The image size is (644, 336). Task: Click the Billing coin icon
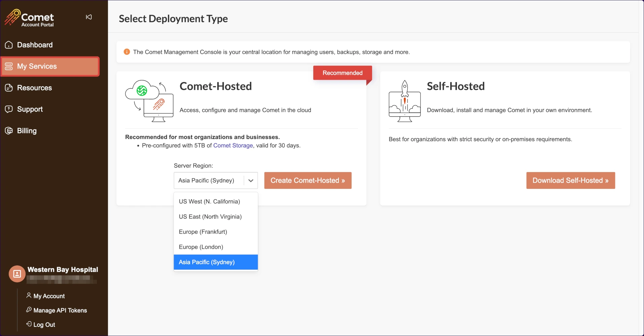coord(9,131)
